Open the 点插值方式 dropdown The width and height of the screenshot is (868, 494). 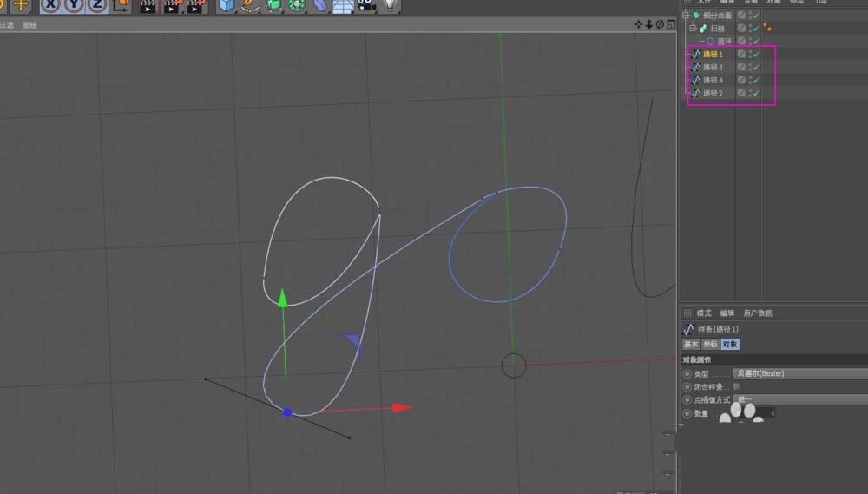pyautogui.click(x=799, y=399)
